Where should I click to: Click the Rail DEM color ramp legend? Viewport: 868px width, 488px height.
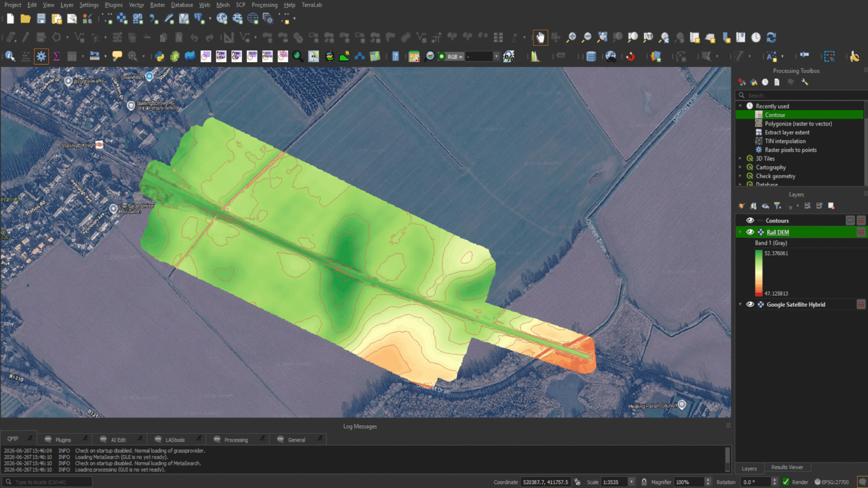tap(758, 273)
